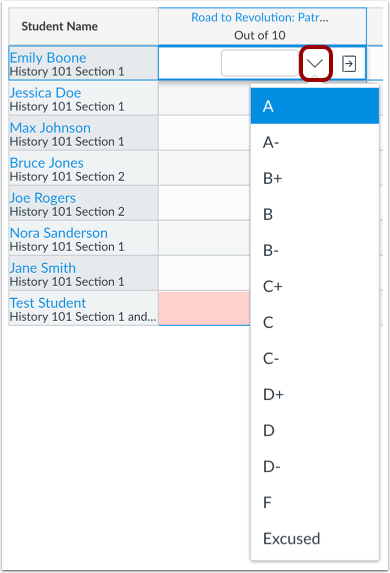This screenshot has width=390, height=573.
Task: Click the grade input field for Emily Boone
Action: coord(260,63)
